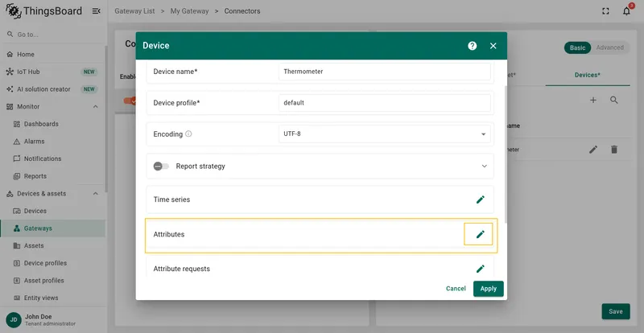The height and width of the screenshot is (333, 644).
Task: Click the Dashboards sidebar icon
Action: [x=17, y=124]
